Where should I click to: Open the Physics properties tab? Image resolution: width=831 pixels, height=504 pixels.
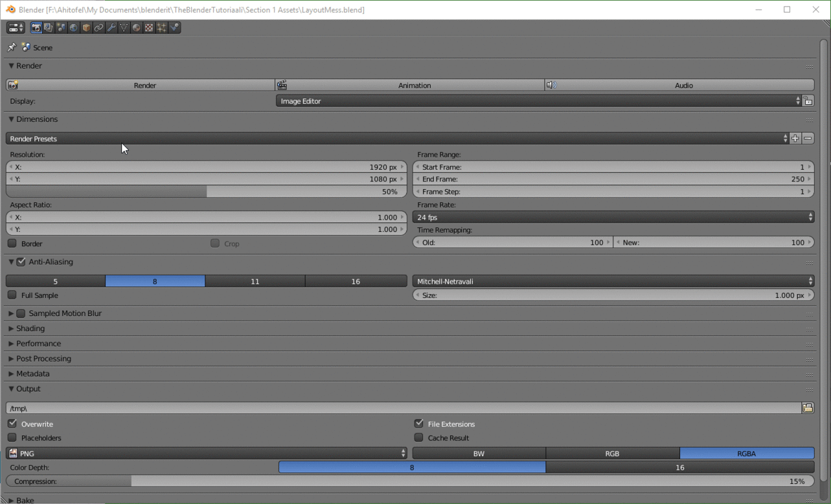174,28
